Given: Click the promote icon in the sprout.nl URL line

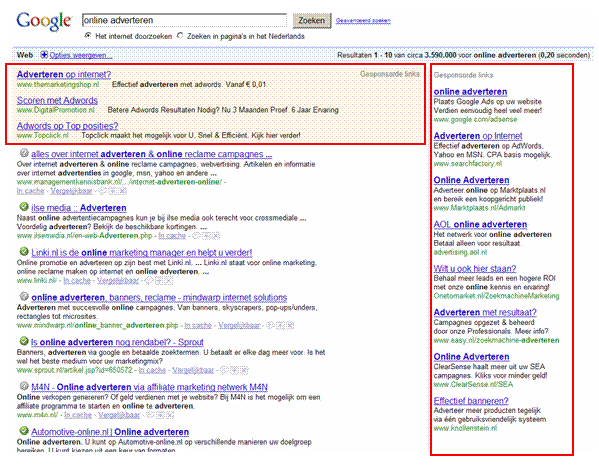Looking at the screenshot, I should click(235, 370).
